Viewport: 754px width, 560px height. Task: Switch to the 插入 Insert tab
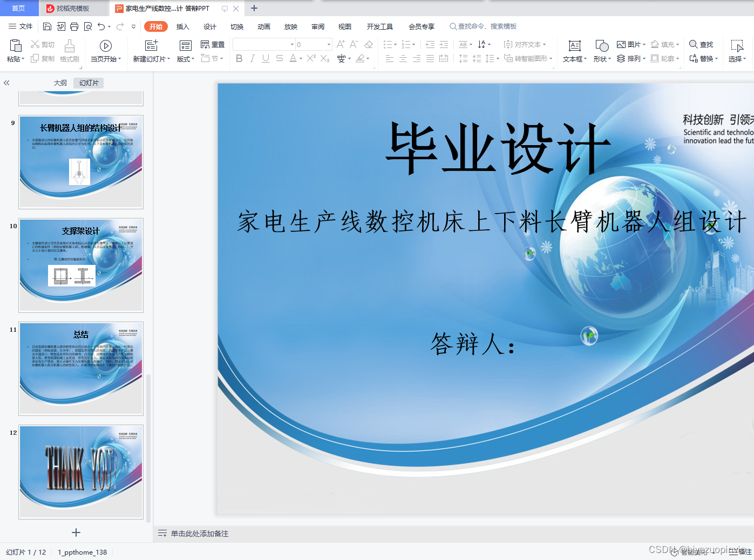pos(183,26)
